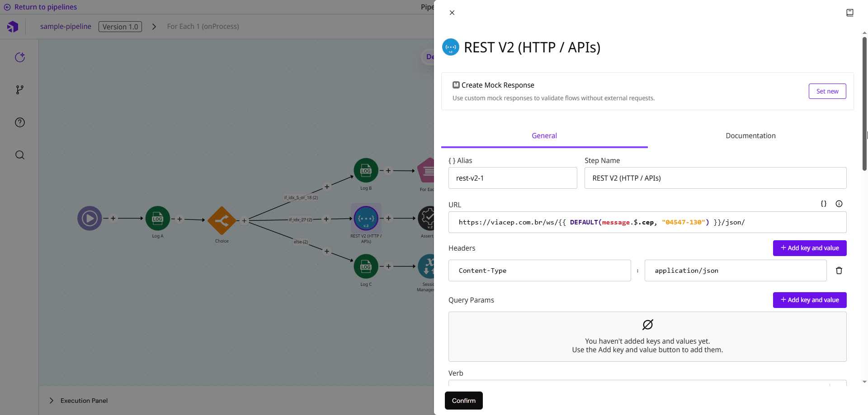Open the version branch icon in sidebar
This screenshot has height=415, width=868.
tap(20, 90)
